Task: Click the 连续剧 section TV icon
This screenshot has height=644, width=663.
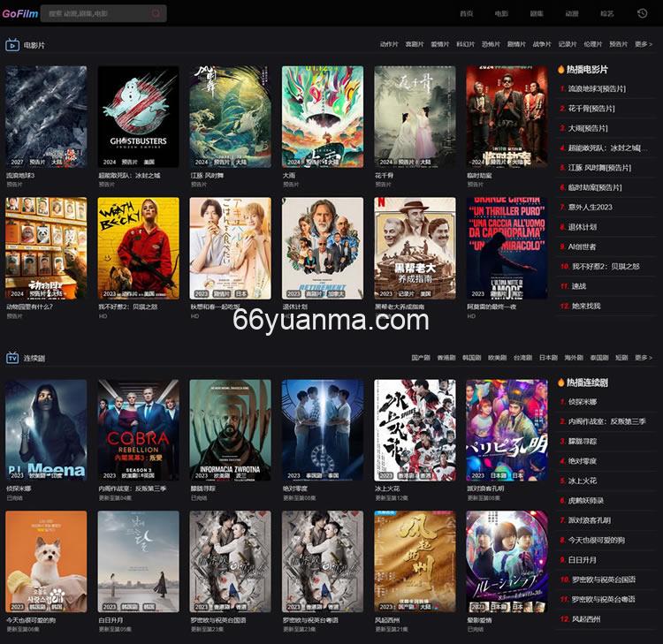Action: [13, 358]
